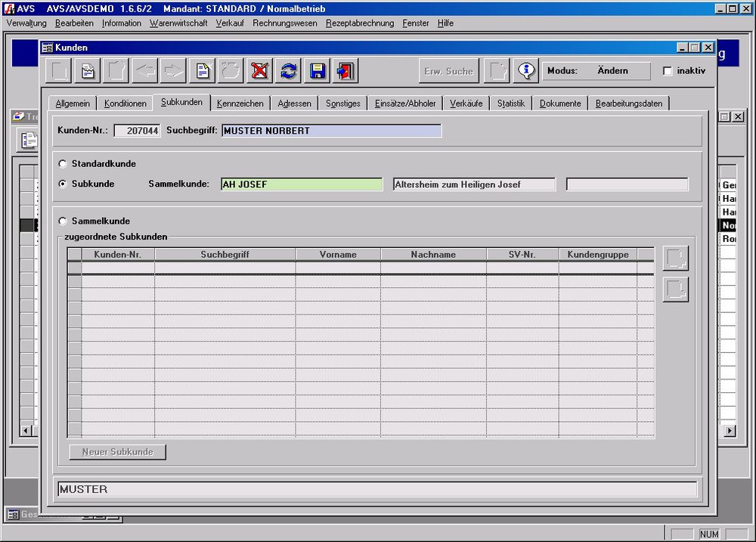Open the info speech bubble icon
Screen dimensions: 756x542
click(525, 71)
